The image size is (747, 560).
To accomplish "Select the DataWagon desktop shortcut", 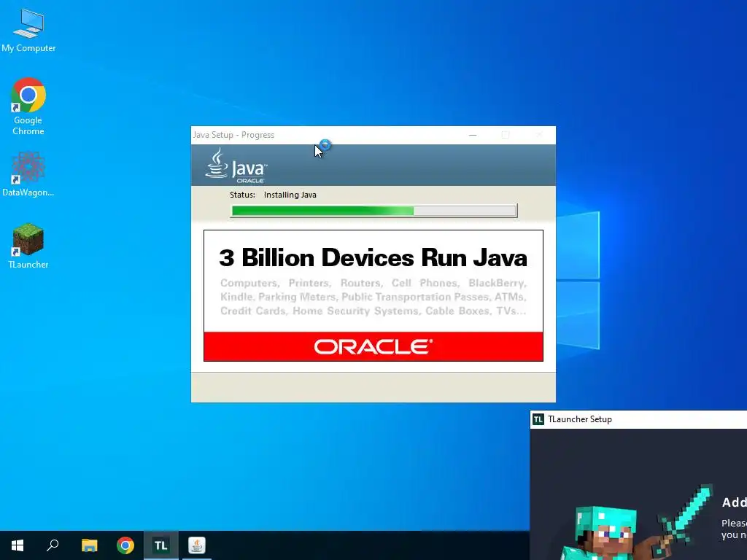I will 28,174.
